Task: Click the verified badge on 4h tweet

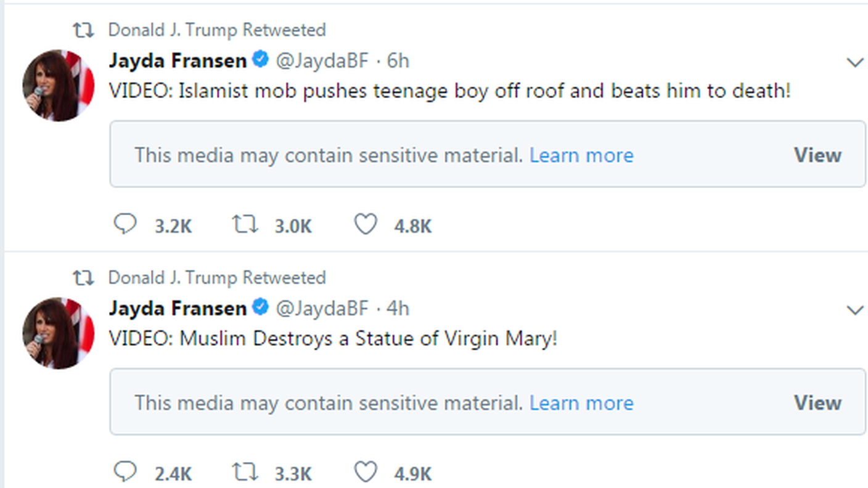Action: click(x=261, y=307)
